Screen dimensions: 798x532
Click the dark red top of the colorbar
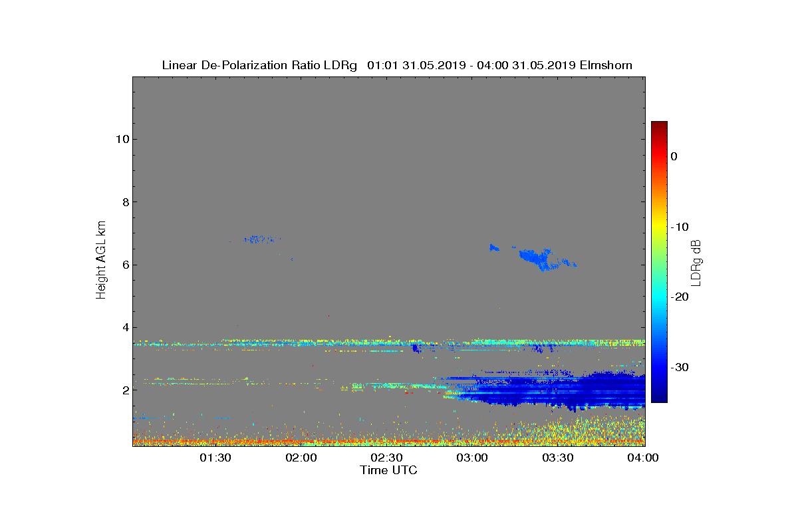point(659,125)
